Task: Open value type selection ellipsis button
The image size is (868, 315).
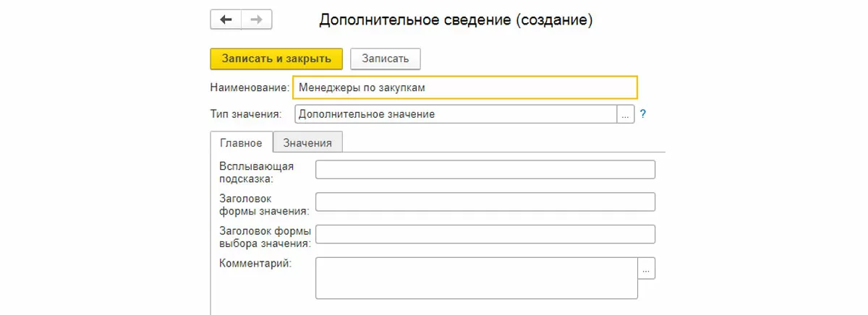Action: pos(626,114)
